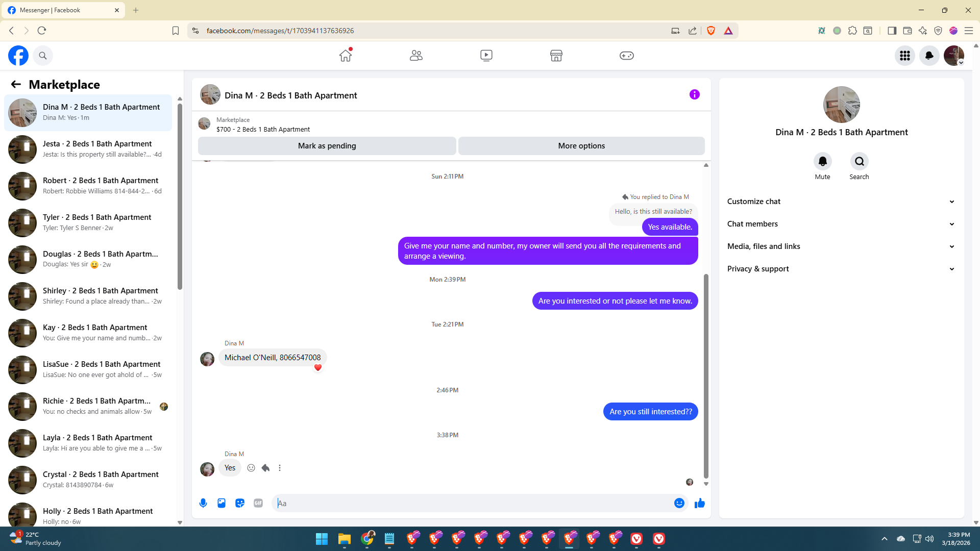React to Dina's "Yes" message
This screenshot has height=551, width=980.
tap(251, 468)
